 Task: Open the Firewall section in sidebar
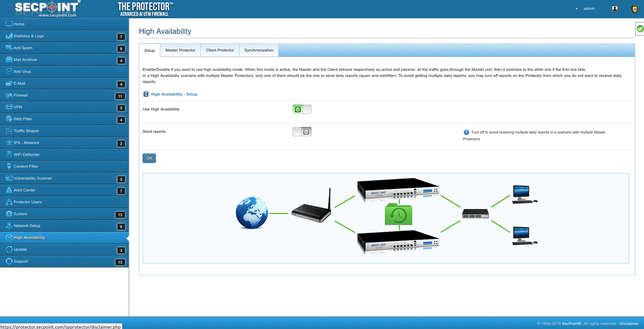[20, 95]
